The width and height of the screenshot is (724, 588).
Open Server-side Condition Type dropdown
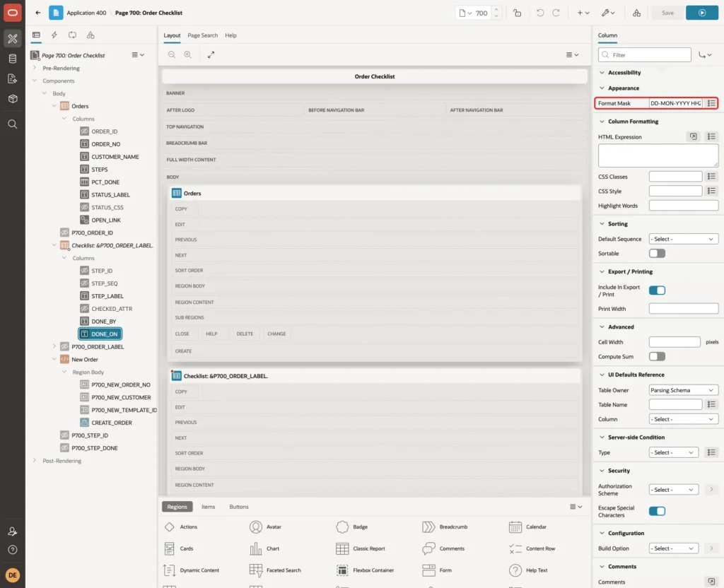tap(673, 452)
